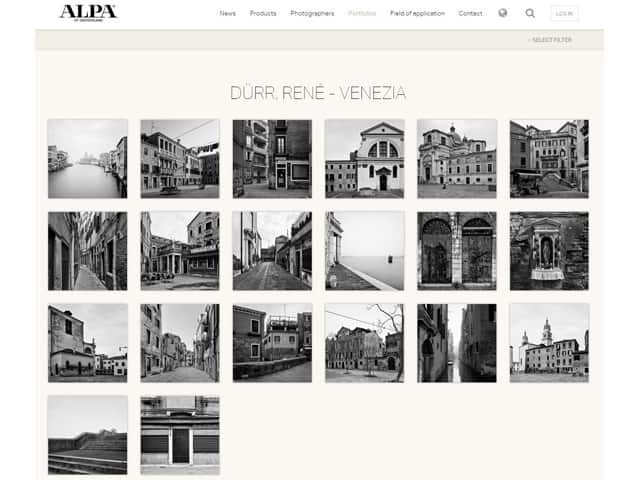Click the search magnifier icon
The image size is (640, 480).
pyautogui.click(x=530, y=14)
